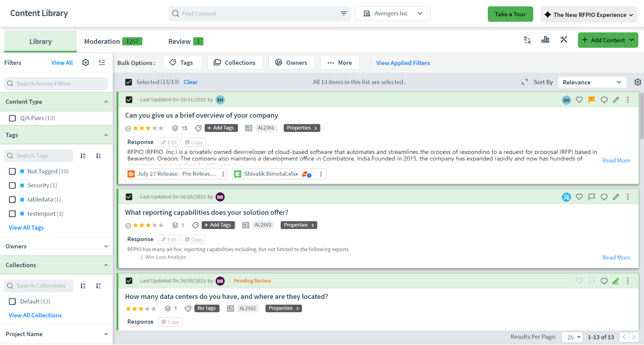Clear the current selection
Image resolution: width=644 pixels, height=345 pixels.
190,82
